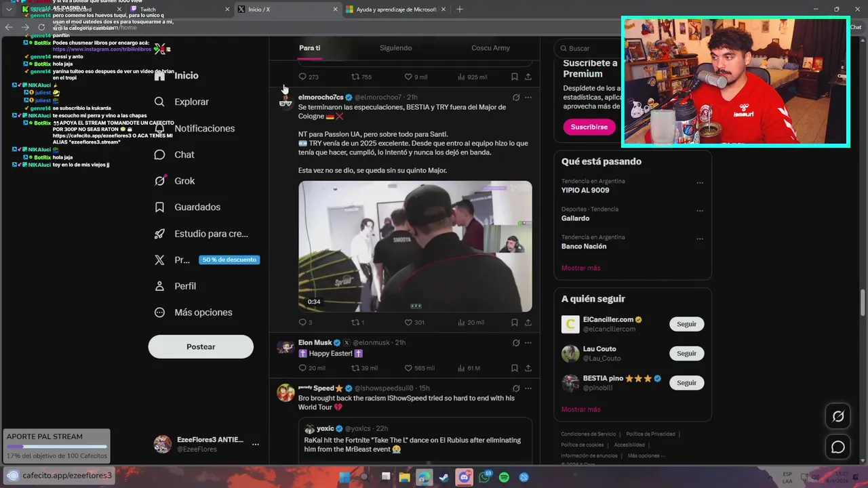This screenshot has width=868, height=488.
Task: Share the elmorocho7cs post
Action: (x=528, y=323)
